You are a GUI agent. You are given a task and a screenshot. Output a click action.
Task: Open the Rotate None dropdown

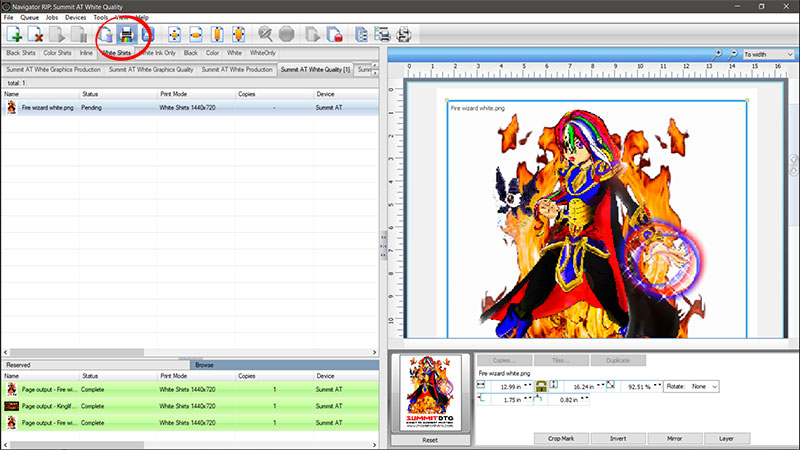point(691,386)
